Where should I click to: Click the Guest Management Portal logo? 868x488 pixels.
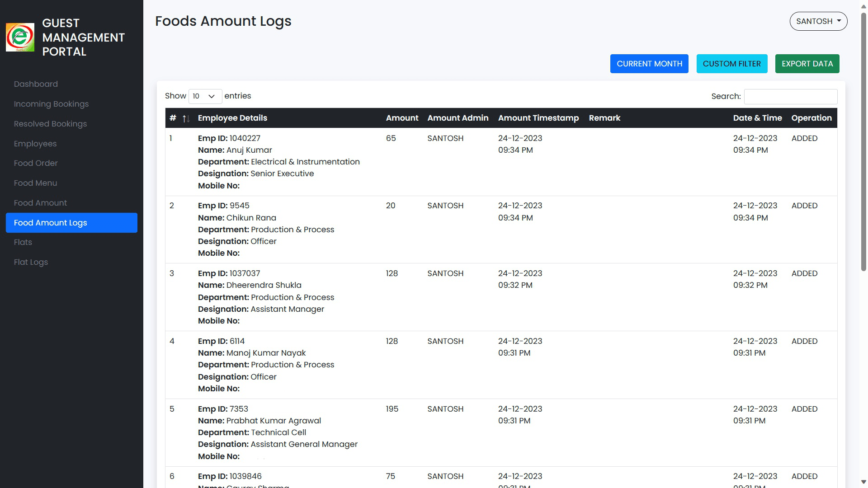[20, 37]
